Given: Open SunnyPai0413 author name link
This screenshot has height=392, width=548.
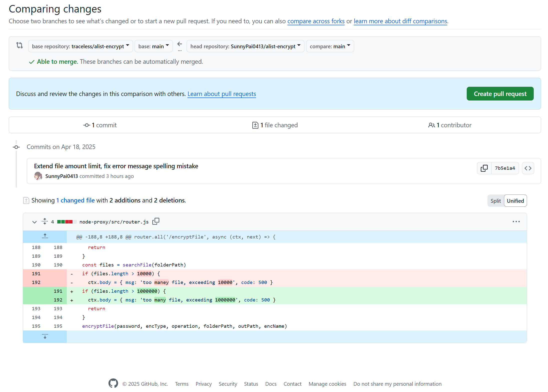Looking at the screenshot, I should [x=62, y=176].
